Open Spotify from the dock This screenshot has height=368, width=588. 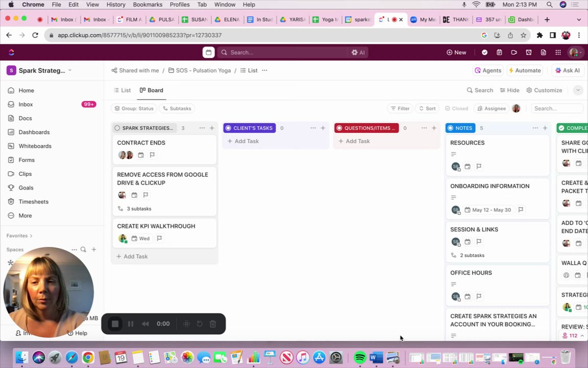pos(360,357)
